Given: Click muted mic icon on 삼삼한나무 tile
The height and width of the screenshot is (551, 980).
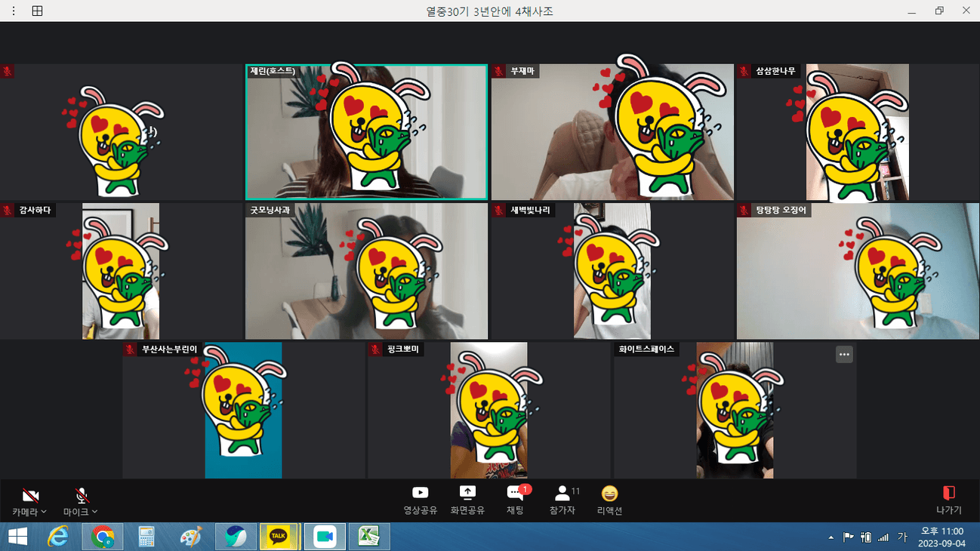Looking at the screenshot, I should (744, 71).
